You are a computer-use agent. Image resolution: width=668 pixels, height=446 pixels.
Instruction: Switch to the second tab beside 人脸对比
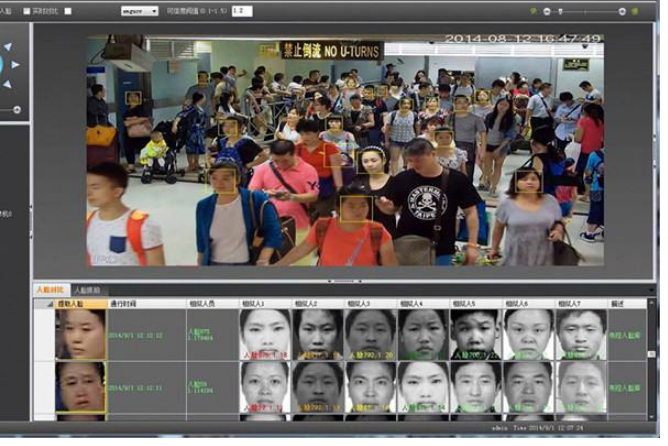pyautogui.click(x=87, y=291)
